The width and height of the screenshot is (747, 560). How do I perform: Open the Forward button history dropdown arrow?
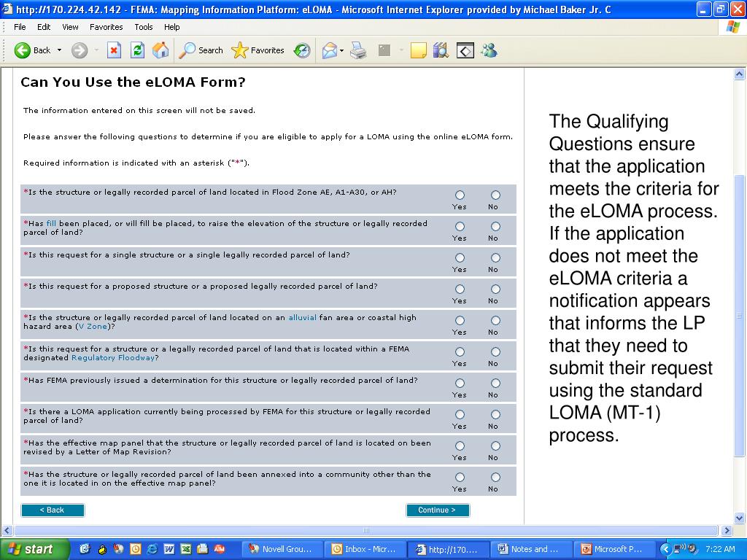96,50
